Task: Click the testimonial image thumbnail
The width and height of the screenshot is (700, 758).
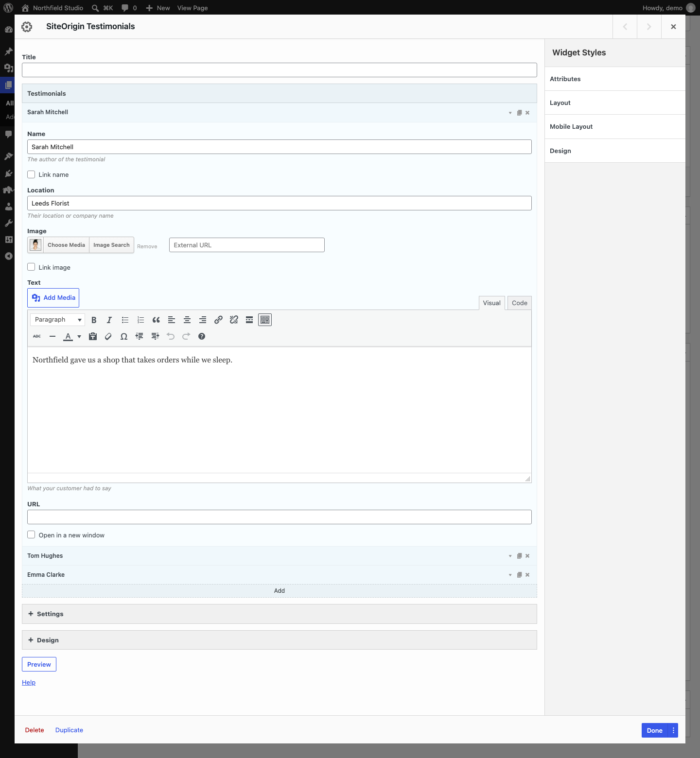Action: pos(35,245)
